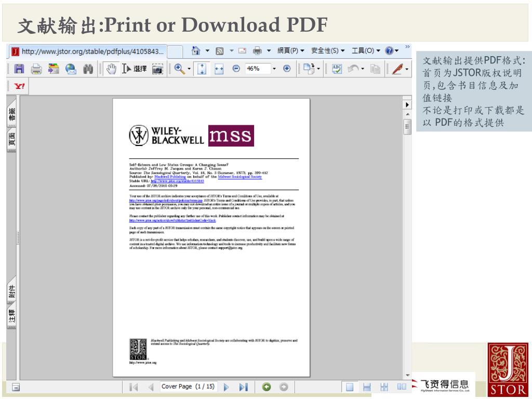Click the Read mail icon
Image resolution: width=532 pixels, height=399 pixels.
[x=242, y=50]
